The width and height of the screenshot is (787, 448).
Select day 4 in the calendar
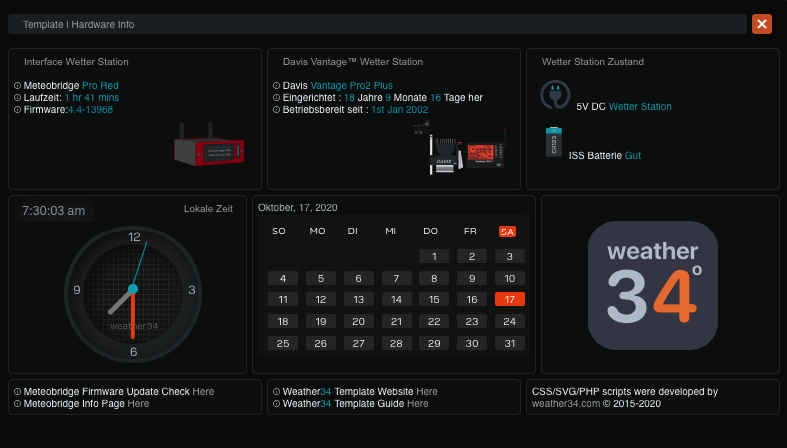(283, 278)
